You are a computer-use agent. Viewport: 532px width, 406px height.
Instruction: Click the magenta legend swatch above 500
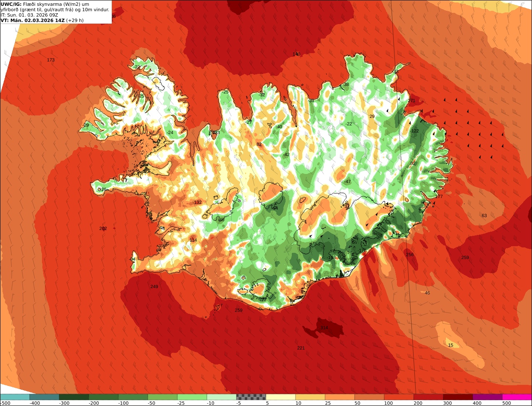point(517,397)
